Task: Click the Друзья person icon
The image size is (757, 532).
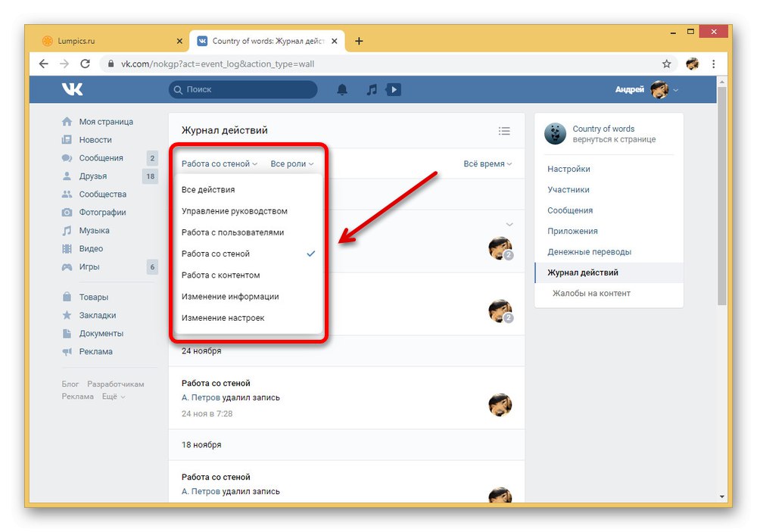Action: (67, 176)
